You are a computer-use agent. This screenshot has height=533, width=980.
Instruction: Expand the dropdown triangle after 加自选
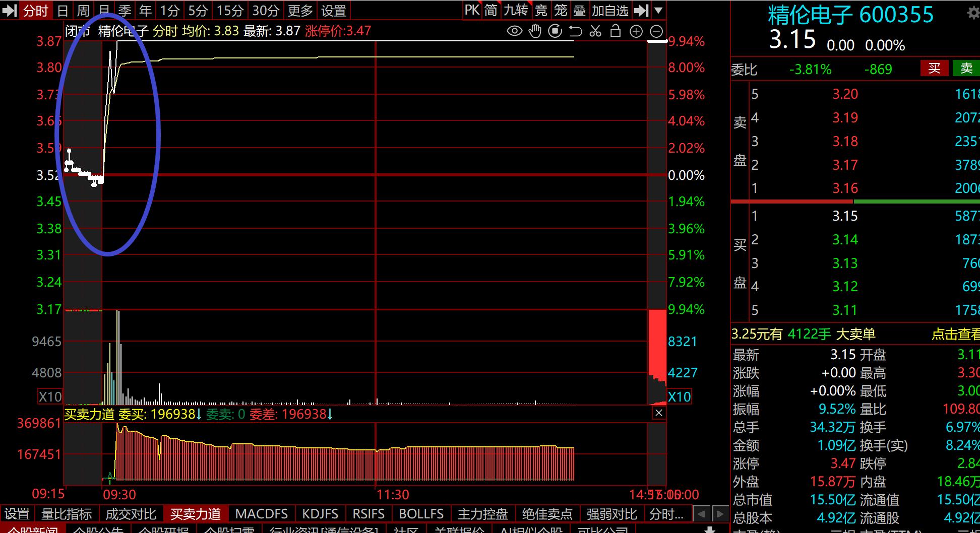(658, 10)
